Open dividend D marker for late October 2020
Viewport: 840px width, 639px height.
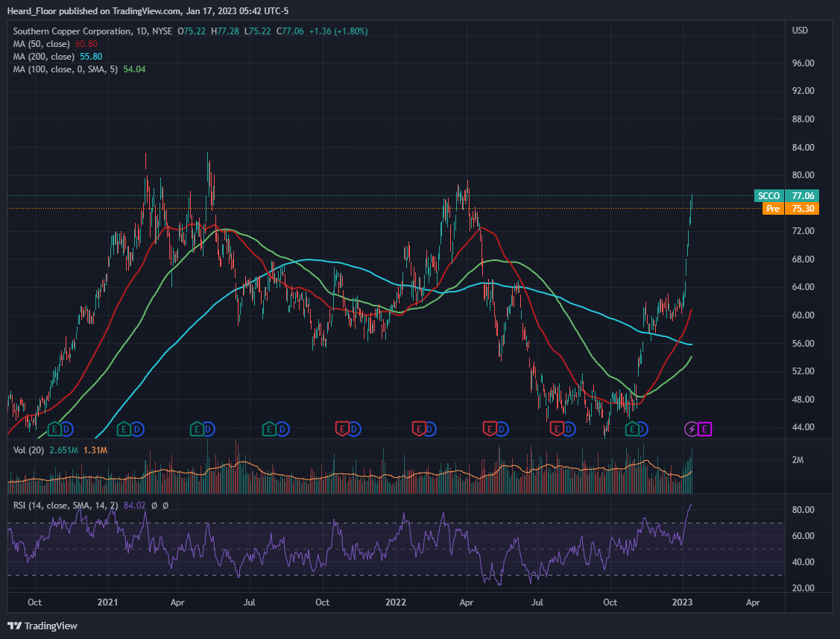click(66, 429)
